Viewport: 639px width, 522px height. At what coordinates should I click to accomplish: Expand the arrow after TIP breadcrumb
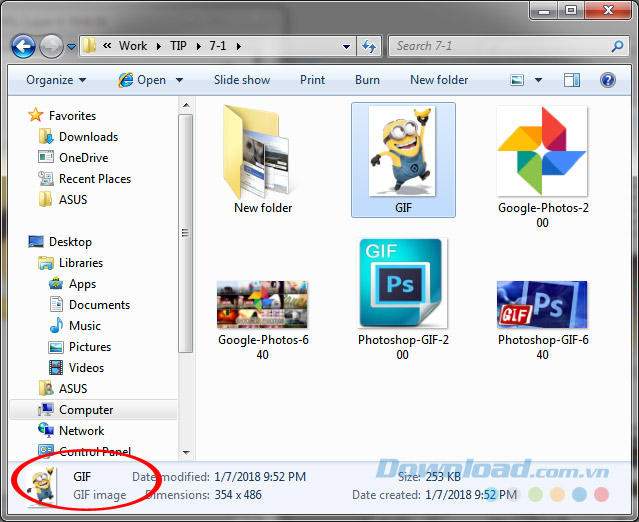pos(198,46)
